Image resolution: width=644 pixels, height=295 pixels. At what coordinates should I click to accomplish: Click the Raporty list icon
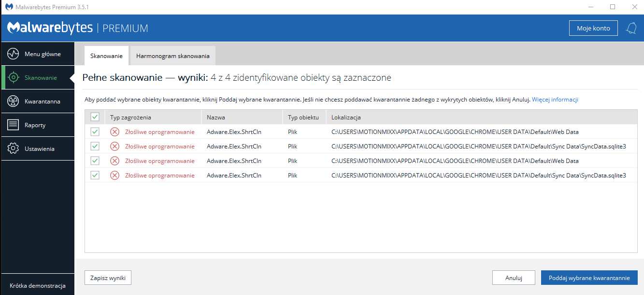[x=13, y=125]
